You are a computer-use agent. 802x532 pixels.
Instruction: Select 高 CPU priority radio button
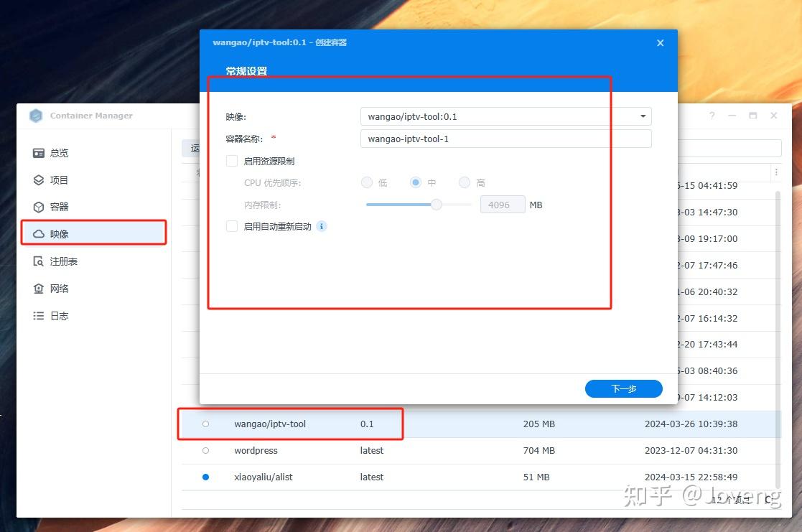[464, 182]
